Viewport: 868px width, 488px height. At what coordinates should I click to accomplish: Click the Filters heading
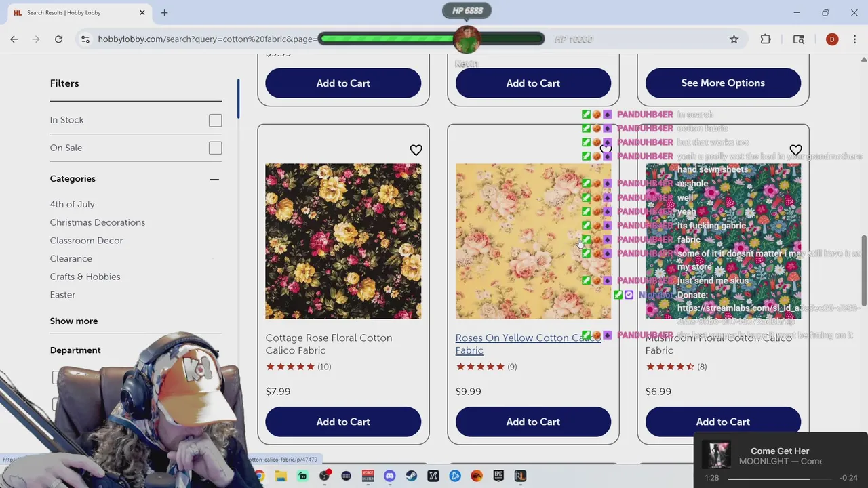64,83
